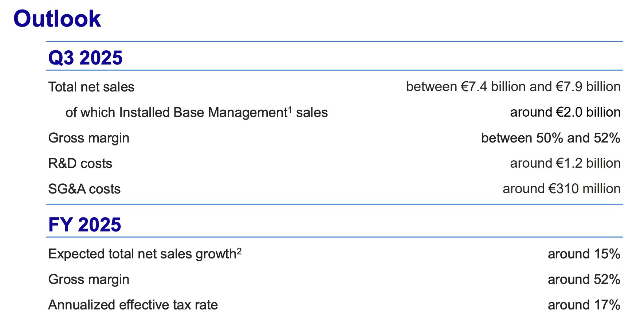The height and width of the screenshot is (320, 644).
Task: Click the FY 2025 section heading
Action: click(x=85, y=225)
